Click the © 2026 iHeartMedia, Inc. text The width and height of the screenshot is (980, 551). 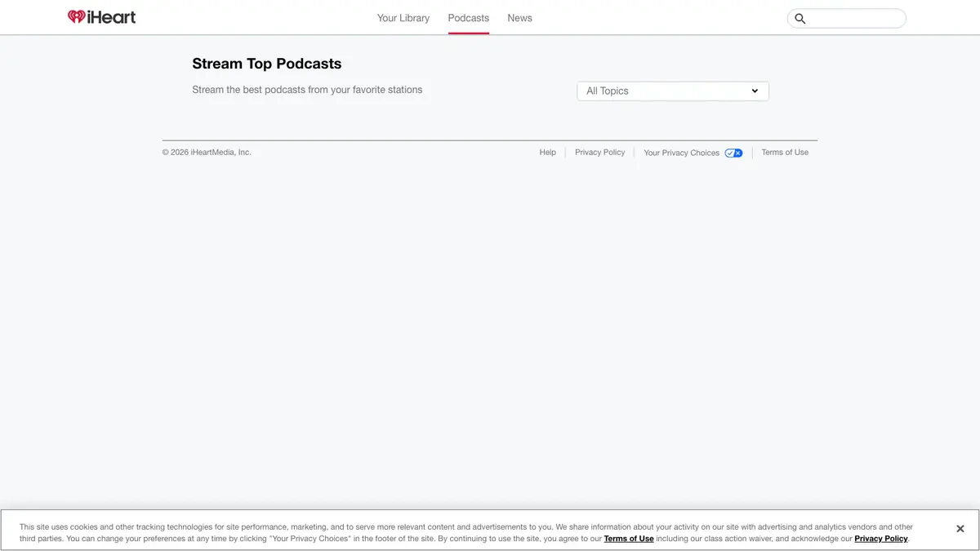(x=207, y=153)
